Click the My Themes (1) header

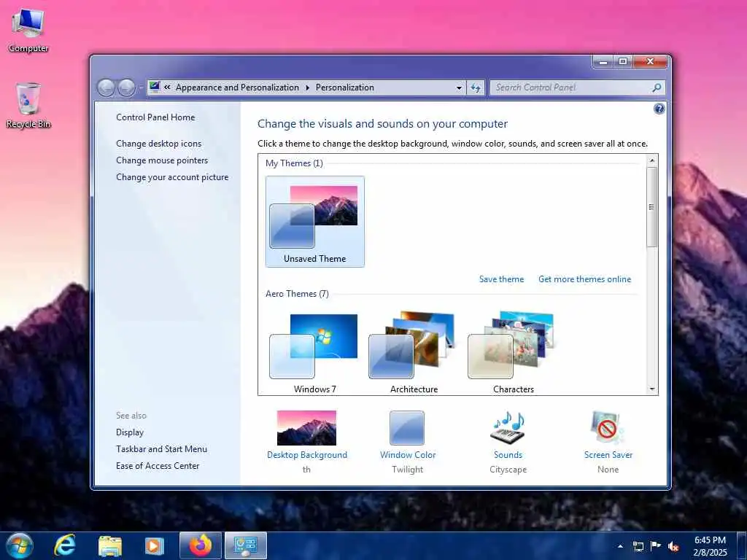[295, 163]
